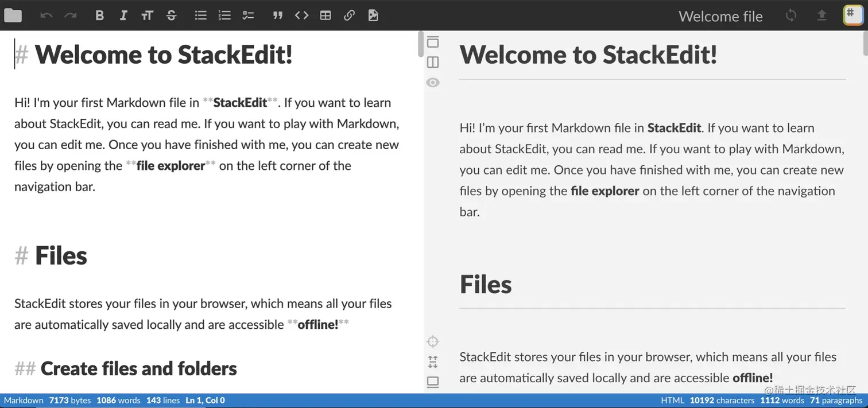Screen dimensions: 868x408
Task: Apply strikethrough formatting
Action: click(x=171, y=15)
